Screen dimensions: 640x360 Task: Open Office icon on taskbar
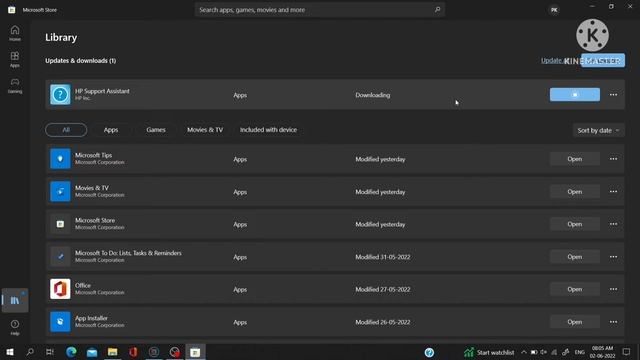133,352
